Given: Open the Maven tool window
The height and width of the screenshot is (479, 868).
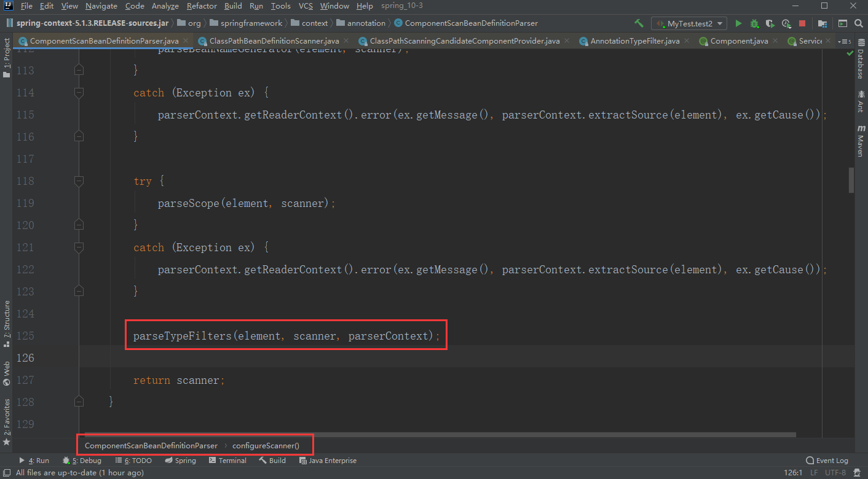Looking at the screenshot, I should pyautogui.click(x=861, y=141).
